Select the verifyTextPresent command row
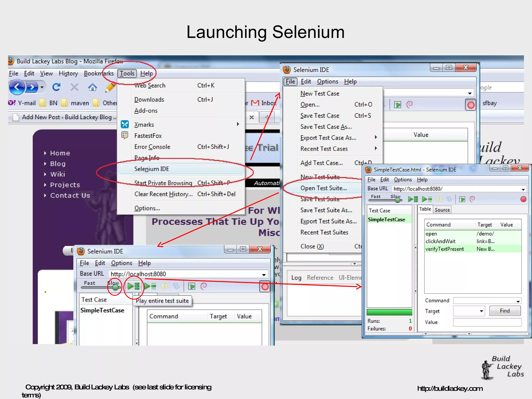The width and height of the screenshot is (532, 399). (445, 249)
